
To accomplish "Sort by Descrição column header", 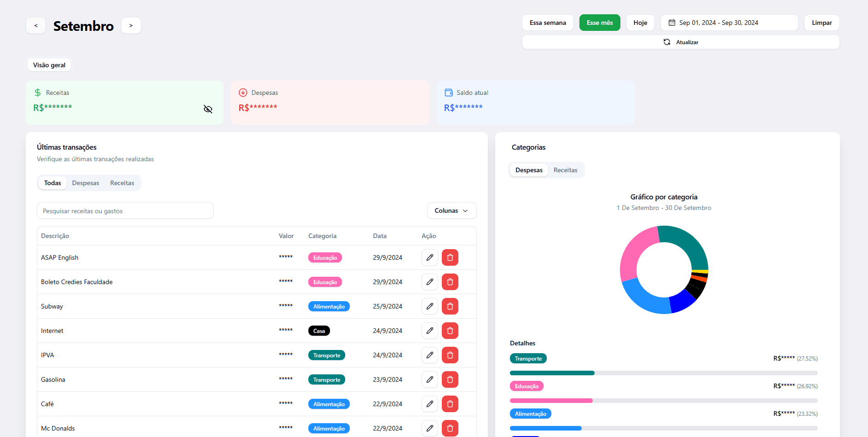I will click(55, 236).
